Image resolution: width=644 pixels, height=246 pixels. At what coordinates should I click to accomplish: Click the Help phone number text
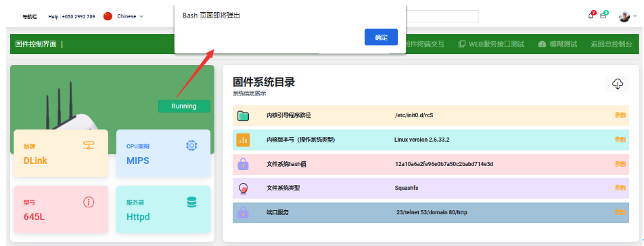(x=72, y=17)
